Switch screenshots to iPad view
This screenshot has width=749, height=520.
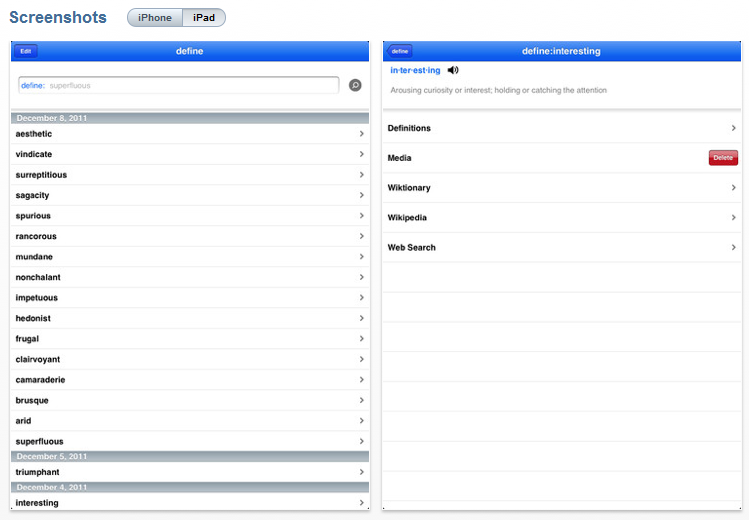coord(204,18)
